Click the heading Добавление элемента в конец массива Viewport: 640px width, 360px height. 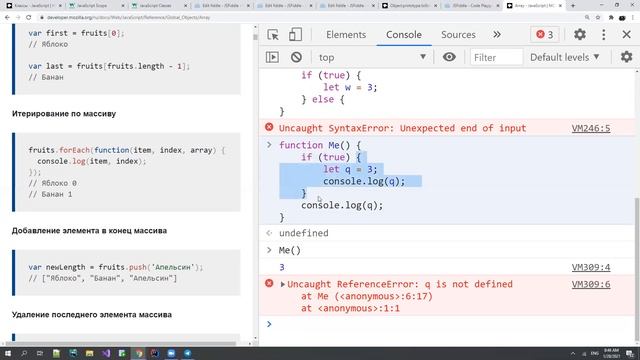click(89, 231)
